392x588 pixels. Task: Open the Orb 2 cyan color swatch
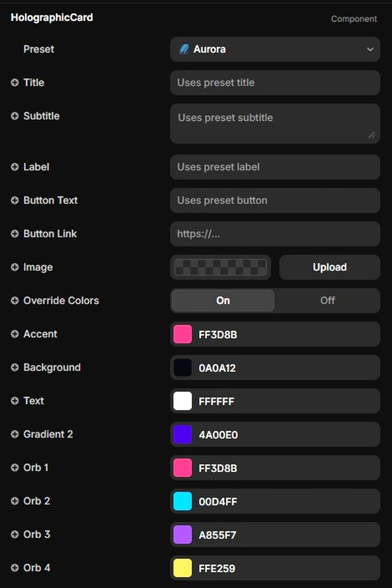[182, 501]
